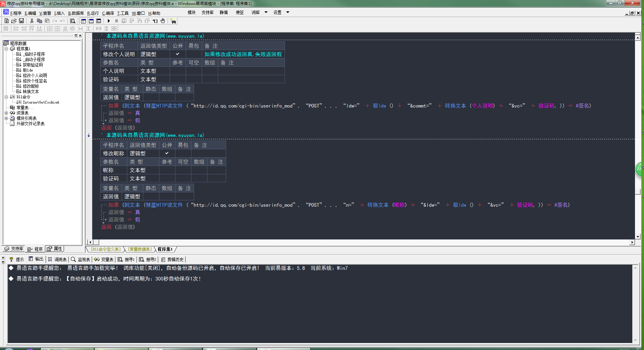Click the 静编 button
This screenshot has height=350, width=644.
[x=223, y=12]
